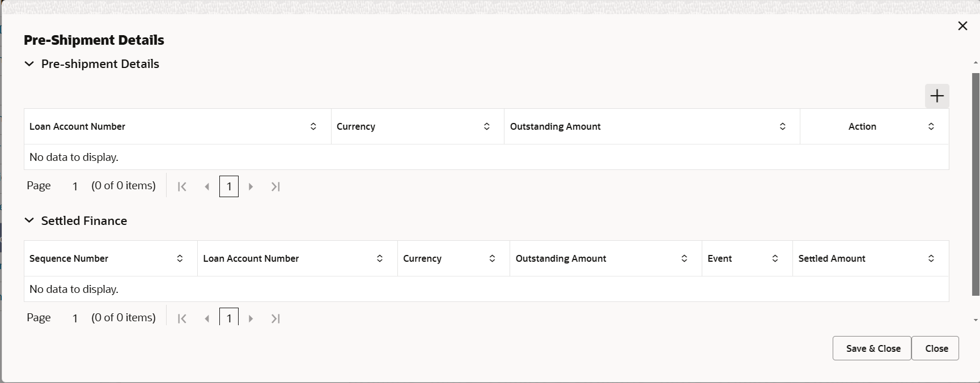Sort by Event column
This screenshot has height=383, width=980.
pyautogui.click(x=775, y=258)
